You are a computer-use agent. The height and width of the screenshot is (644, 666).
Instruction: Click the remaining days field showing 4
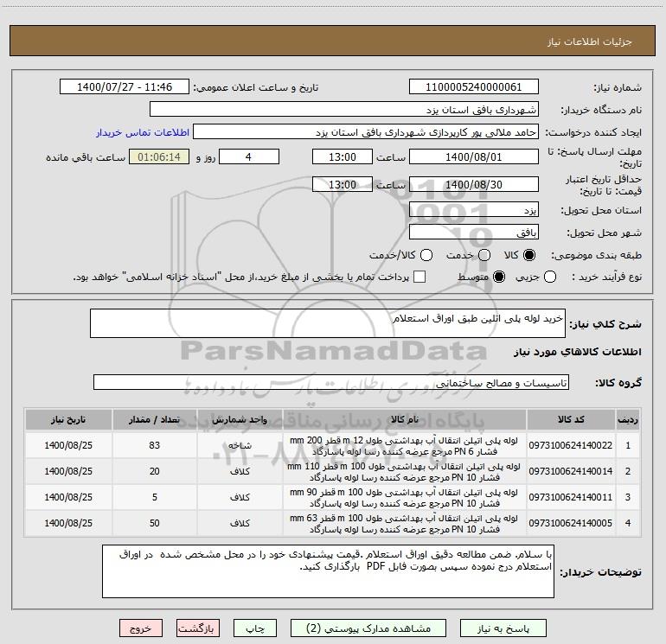point(249,156)
